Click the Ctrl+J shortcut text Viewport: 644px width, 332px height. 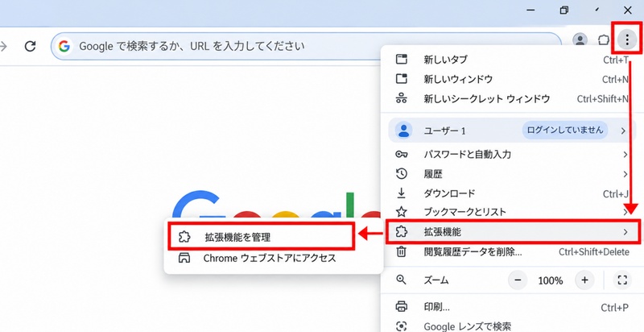click(616, 193)
